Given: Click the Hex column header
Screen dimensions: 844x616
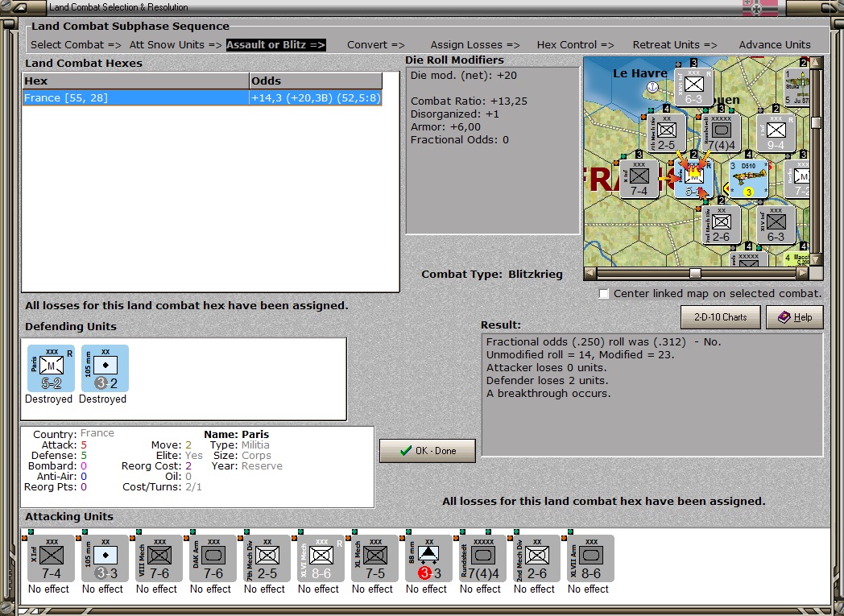Looking at the screenshot, I should tap(135, 81).
